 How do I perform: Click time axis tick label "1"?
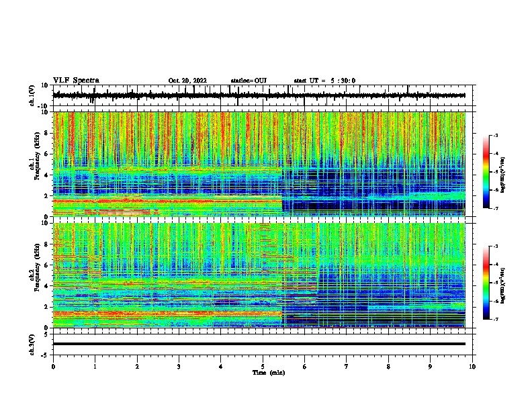pyautogui.click(x=95, y=367)
